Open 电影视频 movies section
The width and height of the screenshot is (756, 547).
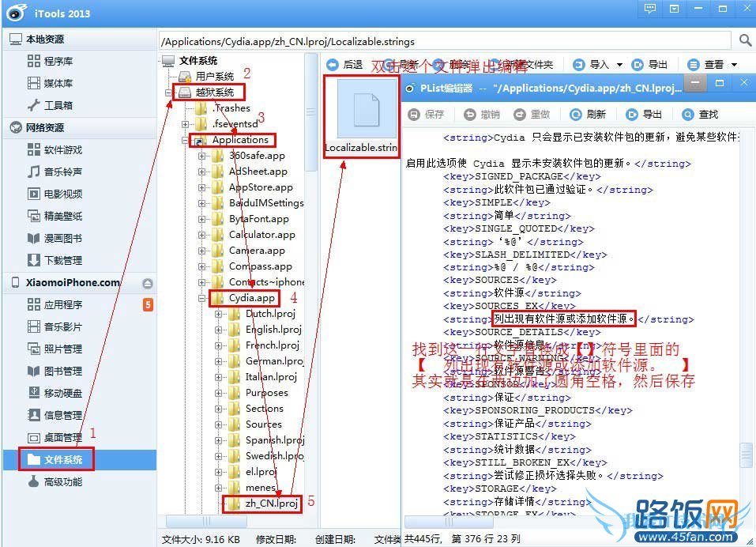[x=55, y=194]
